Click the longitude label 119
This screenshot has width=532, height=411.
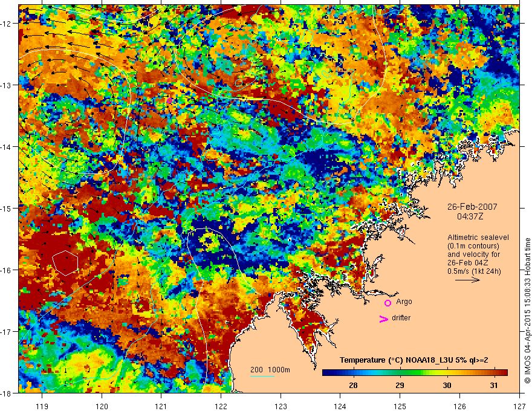42,406
